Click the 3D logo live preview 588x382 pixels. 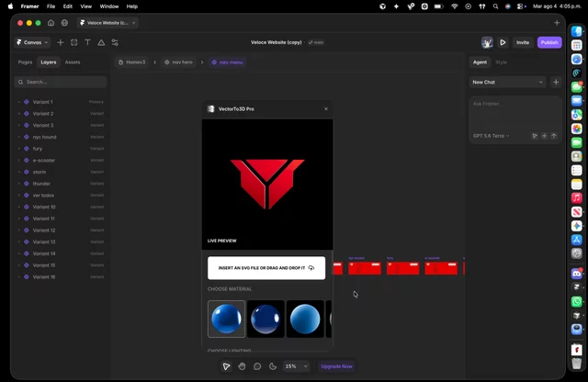pyautogui.click(x=267, y=184)
